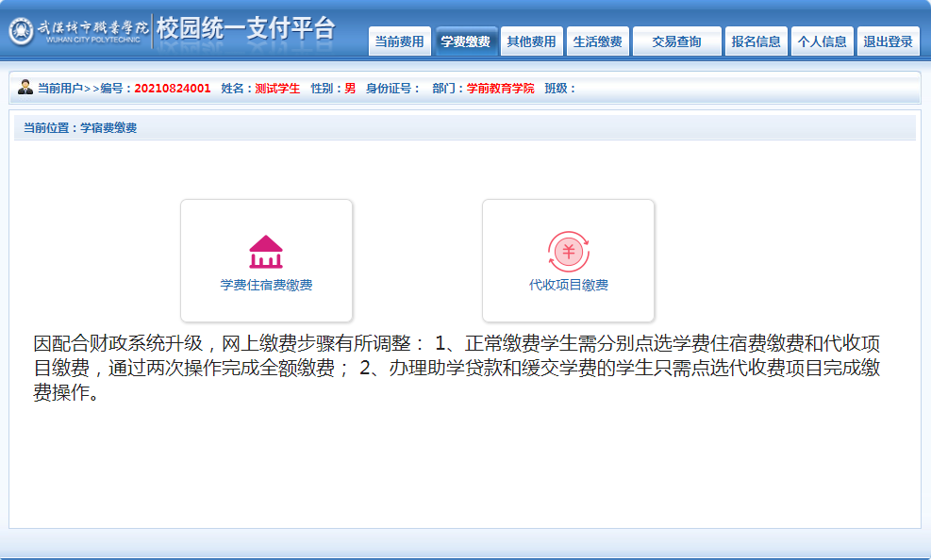Click the student name 测试学生
The width and height of the screenshot is (931, 560).
pyautogui.click(x=277, y=89)
